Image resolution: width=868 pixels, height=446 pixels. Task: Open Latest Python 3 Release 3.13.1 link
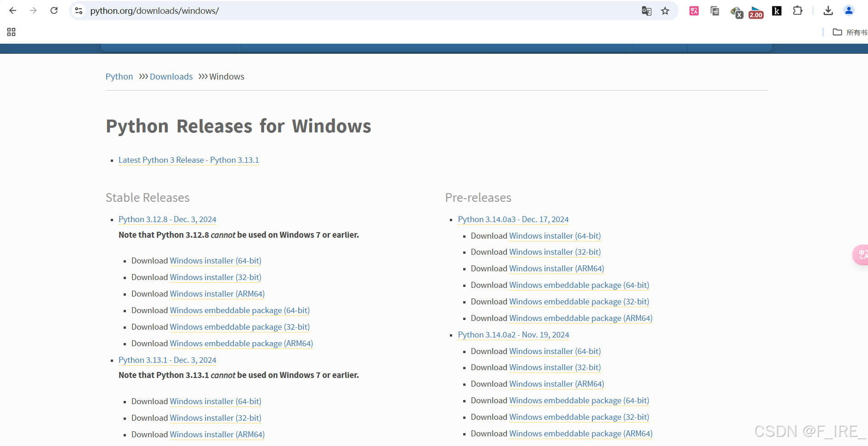pos(189,160)
